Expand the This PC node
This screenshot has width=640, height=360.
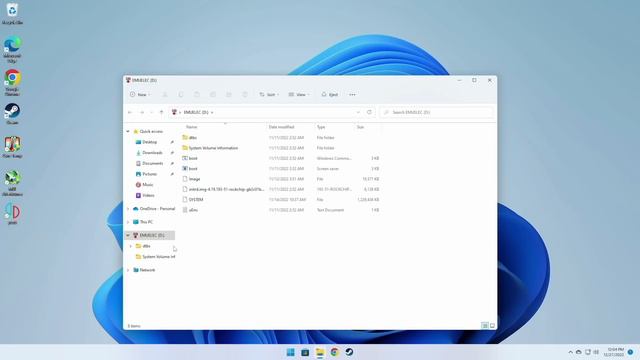coord(128,222)
